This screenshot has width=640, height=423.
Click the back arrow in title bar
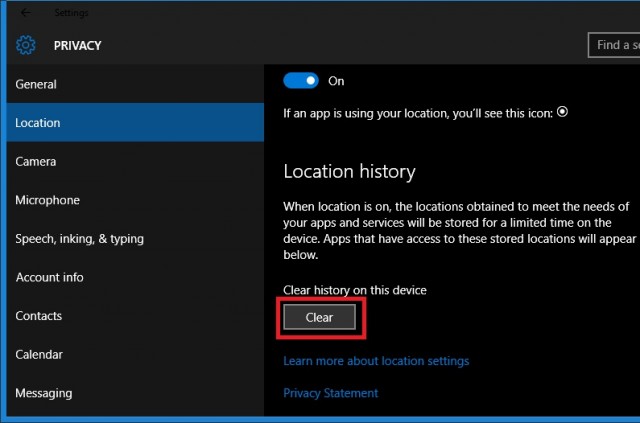point(25,13)
